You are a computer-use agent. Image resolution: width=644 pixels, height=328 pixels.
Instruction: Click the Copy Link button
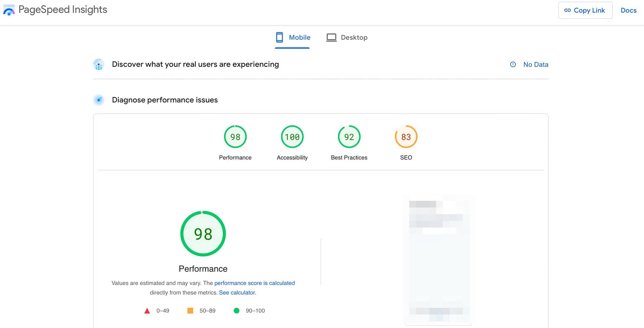tap(585, 10)
